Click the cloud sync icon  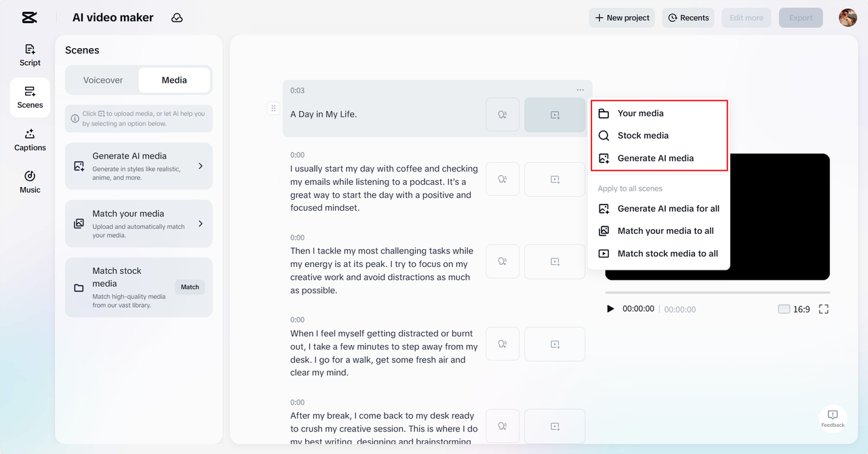tap(177, 18)
